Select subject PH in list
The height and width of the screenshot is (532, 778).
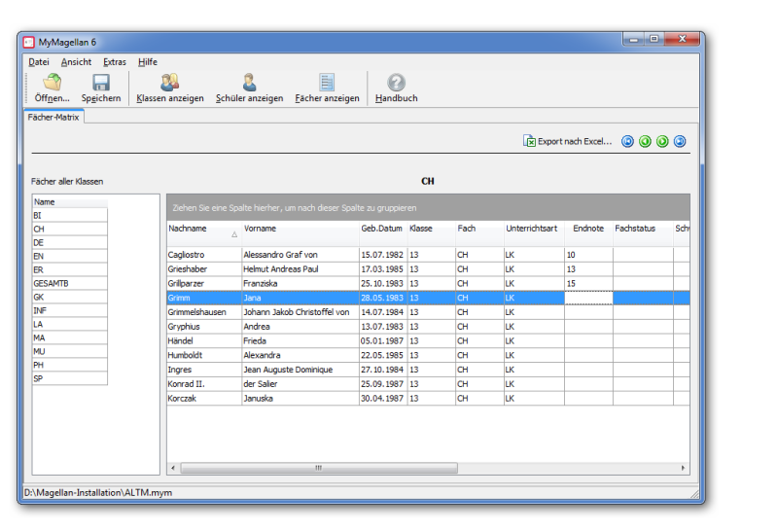(x=69, y=365)
